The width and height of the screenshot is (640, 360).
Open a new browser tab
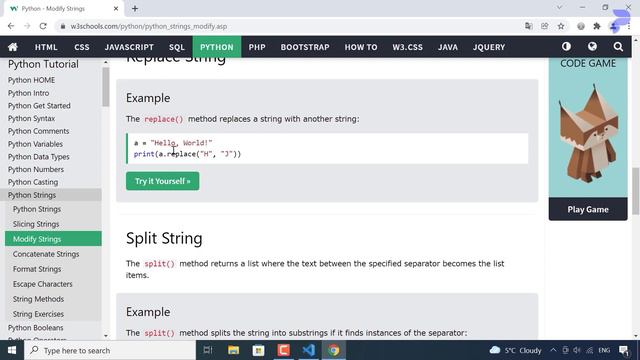point(135,9)
